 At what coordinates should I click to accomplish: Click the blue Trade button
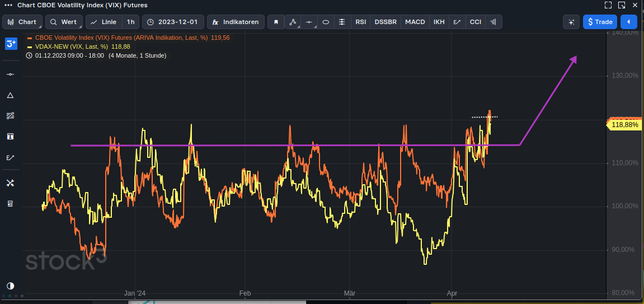(600, 22)
